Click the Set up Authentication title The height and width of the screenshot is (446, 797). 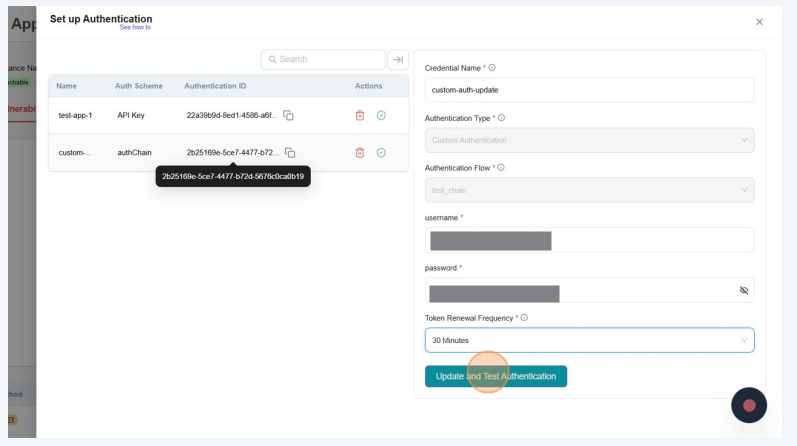click(x=101, y=19)
